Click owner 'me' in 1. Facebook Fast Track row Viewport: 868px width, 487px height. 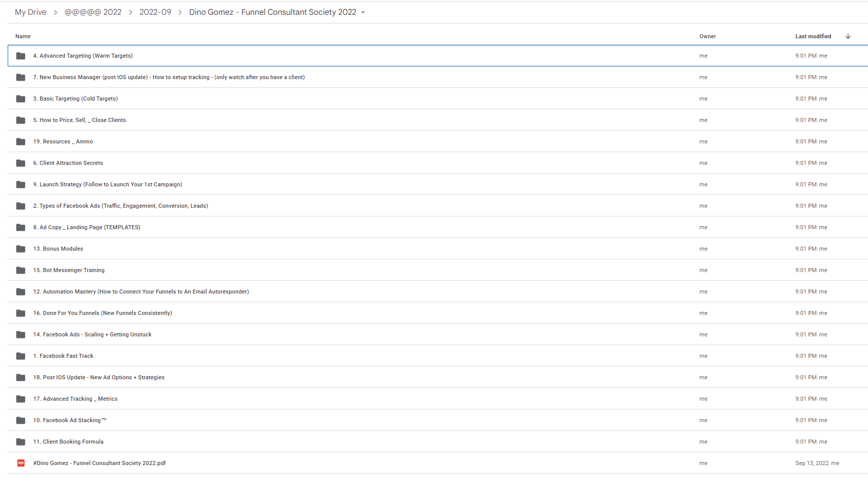(703, 356)
